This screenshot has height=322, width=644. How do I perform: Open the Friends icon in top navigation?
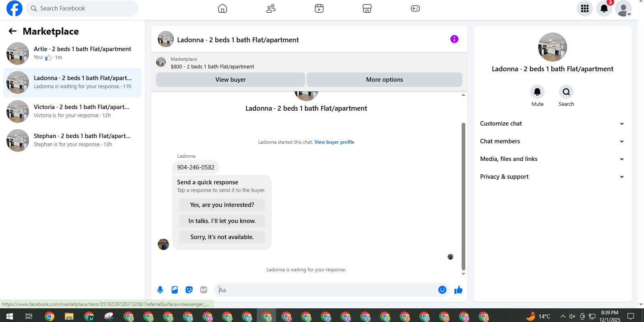271,8
